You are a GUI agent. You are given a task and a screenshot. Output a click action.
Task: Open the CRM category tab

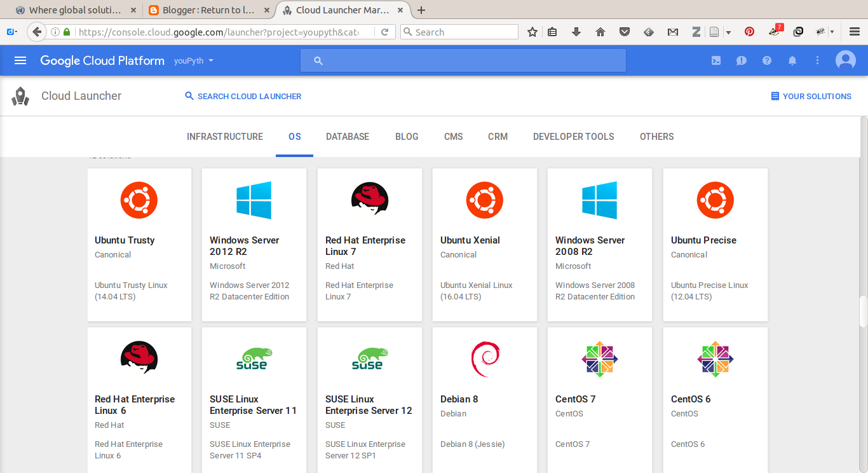[x=498, y=137]
